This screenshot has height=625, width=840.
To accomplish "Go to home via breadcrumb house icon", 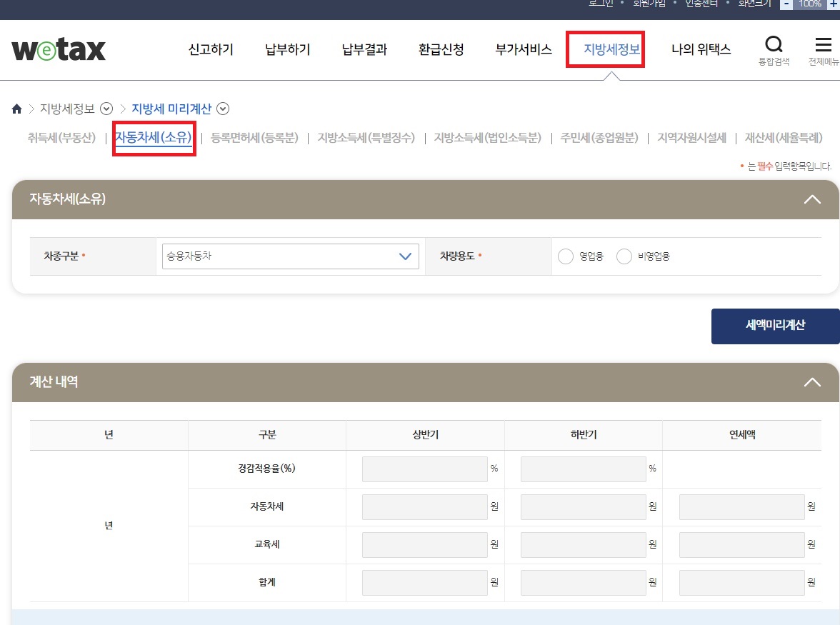I will click(16, 109).
